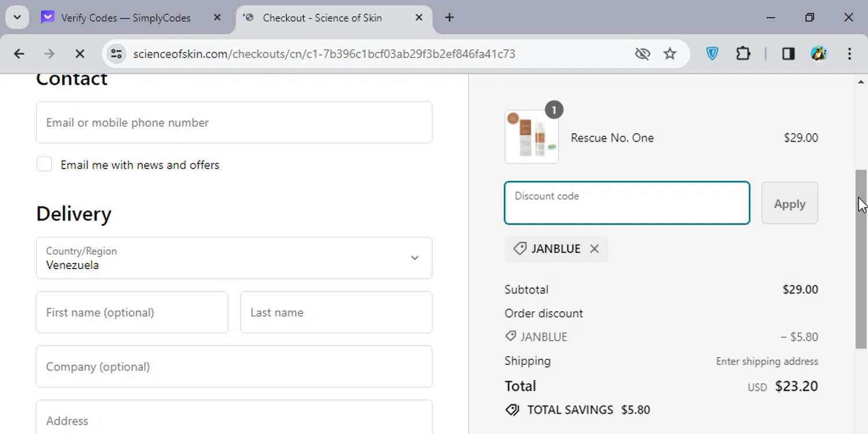The width and height of the screenshot is (868, 434).
Task: Go back to previous page
Action: click(19, 54)
